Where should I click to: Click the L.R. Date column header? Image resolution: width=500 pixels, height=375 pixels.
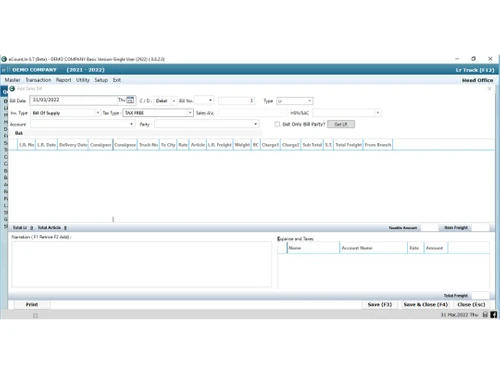point(46,145)
